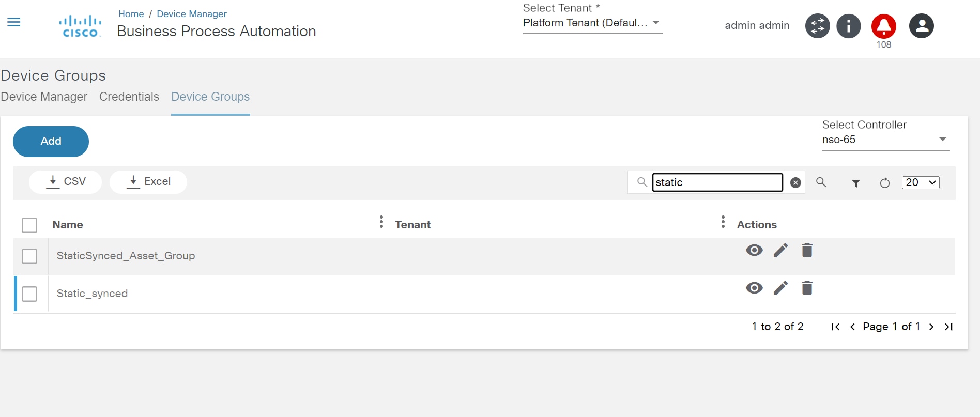The image size is (980, 417).
Task: Open the hamburger navigation menu
Action: (x=14, y=22)
